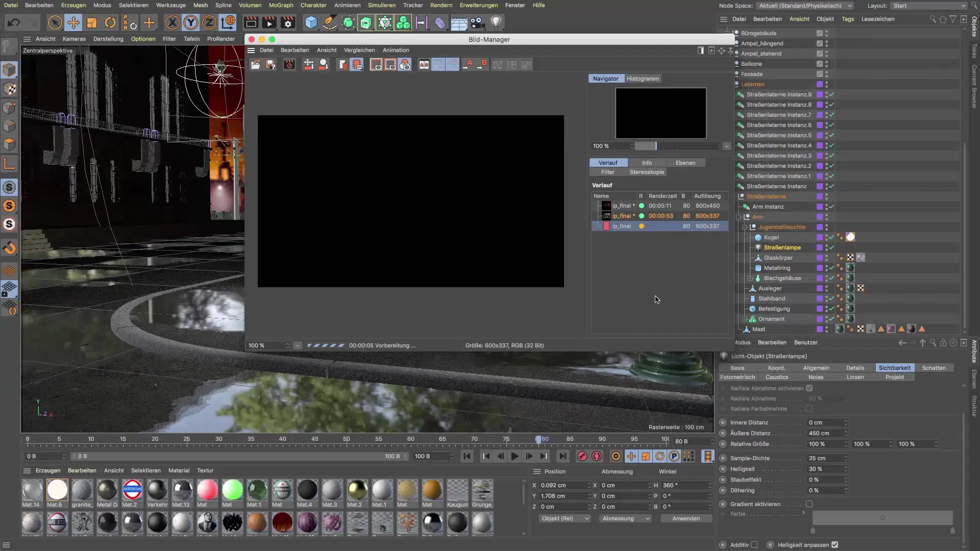Image resolution: width=980 pixels, height=551 pixels.
Task: Toggle Helligkeit anpassen checkbox
Action: tap(835, 545)
